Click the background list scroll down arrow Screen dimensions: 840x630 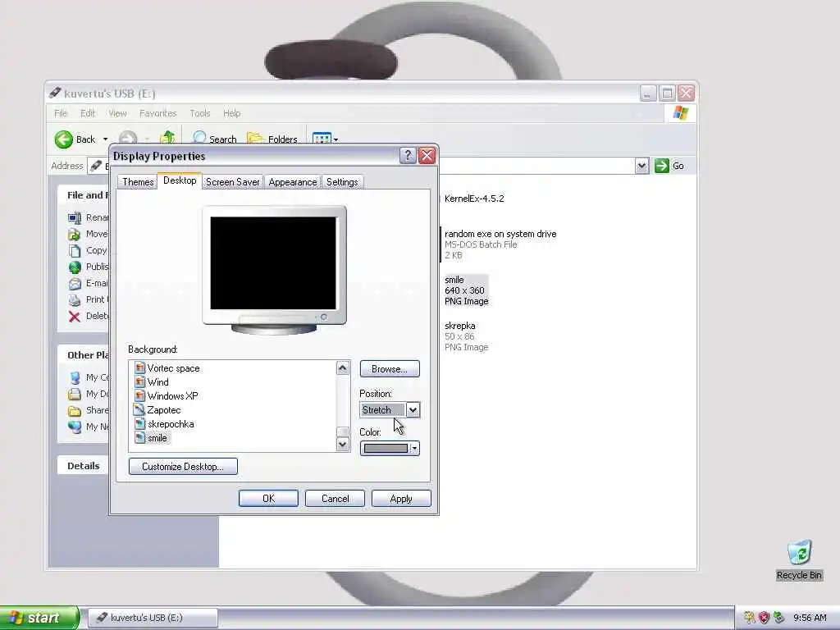point(343,444)
